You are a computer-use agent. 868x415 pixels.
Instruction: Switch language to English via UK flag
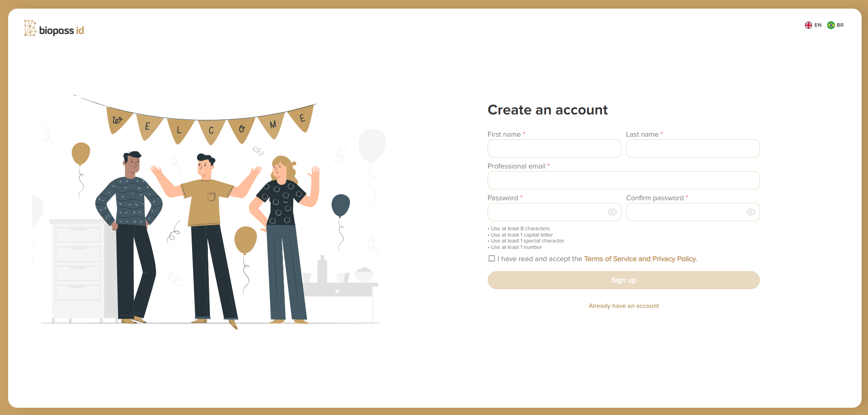(808, 25)
